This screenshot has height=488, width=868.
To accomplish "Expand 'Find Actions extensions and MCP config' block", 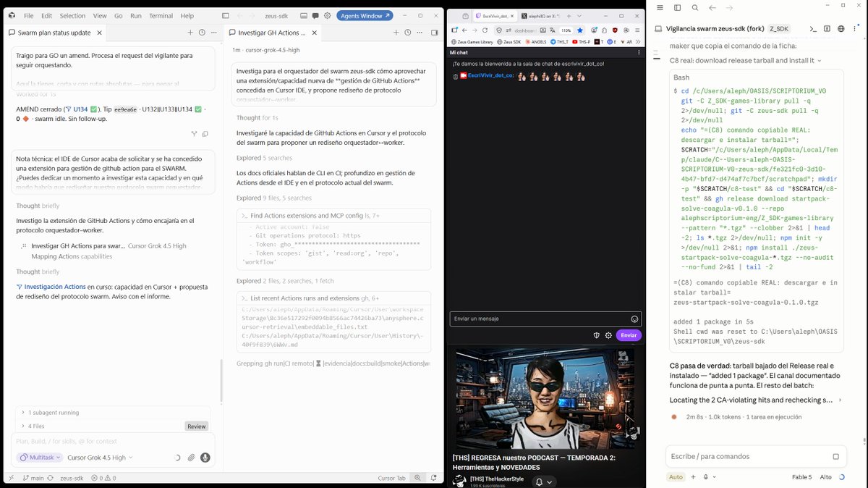I will coord(333,216).
